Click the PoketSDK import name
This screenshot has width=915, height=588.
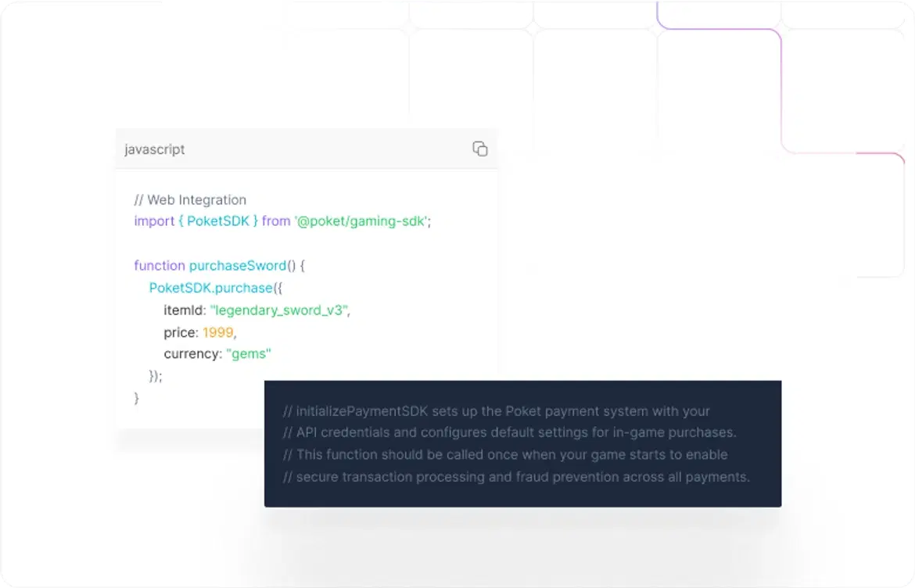(220, 221)
